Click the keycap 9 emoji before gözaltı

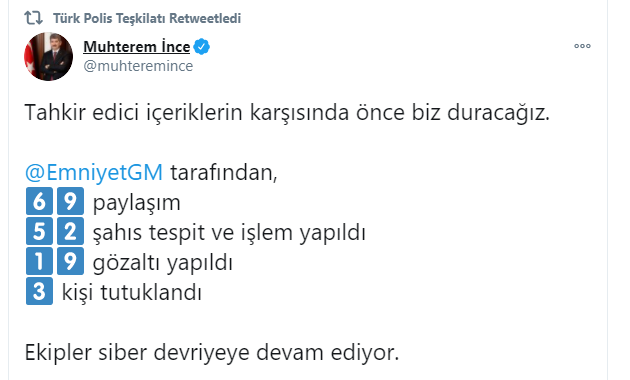pyautogui.click(x=70, y=261)
